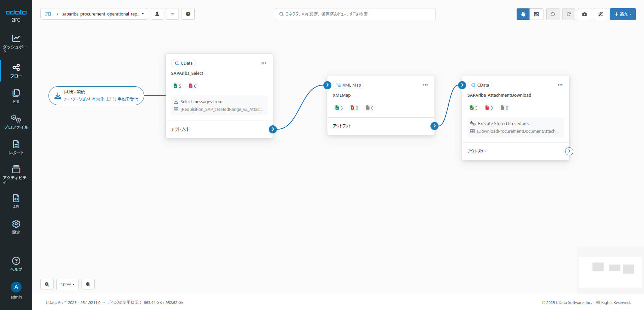Click SAPAriba_AttachmentDownload input port arrow
The height and width of the screenshot is (310, 644).
pyautogui.click(x=462, y=85)
